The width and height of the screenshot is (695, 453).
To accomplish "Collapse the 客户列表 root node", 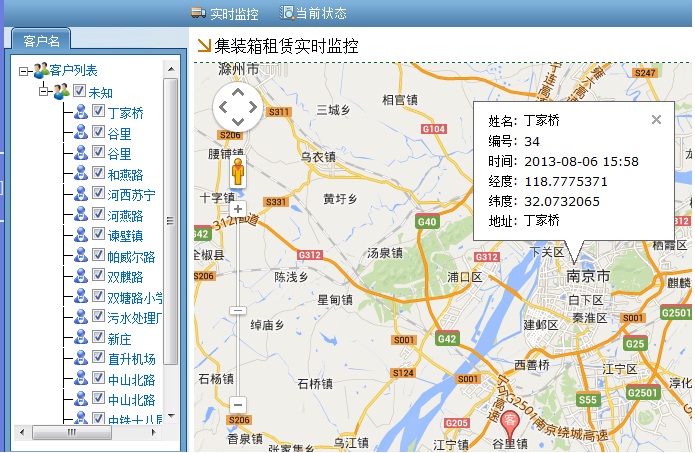I will tap(23, 71).
